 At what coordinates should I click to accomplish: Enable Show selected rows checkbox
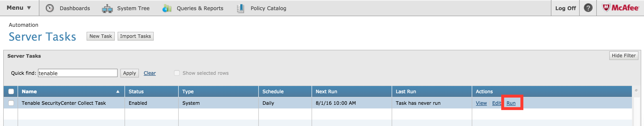(x=177, y=73)
